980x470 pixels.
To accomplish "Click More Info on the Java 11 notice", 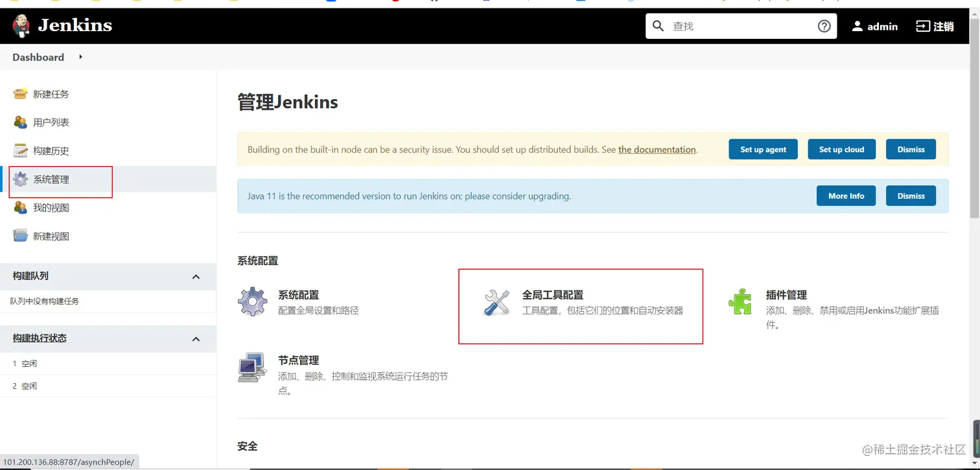I will (846, 196).
